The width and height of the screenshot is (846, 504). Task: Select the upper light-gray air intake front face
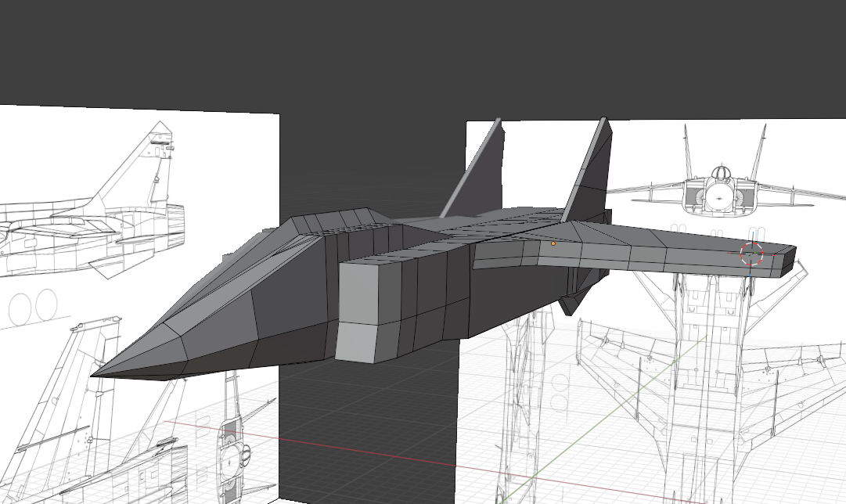[x=363, y=291]
